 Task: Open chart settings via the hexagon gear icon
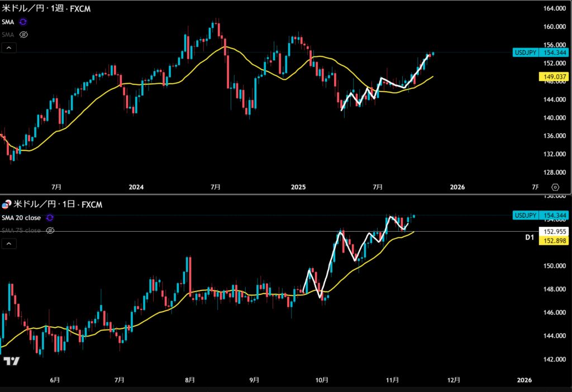(x=555, y=187)
